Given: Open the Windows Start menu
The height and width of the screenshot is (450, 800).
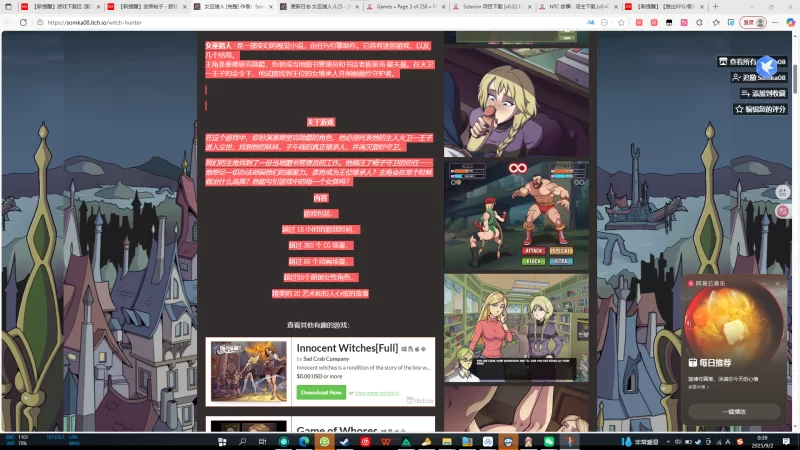Looking at the screenshot, I should (x=222, y=442).
